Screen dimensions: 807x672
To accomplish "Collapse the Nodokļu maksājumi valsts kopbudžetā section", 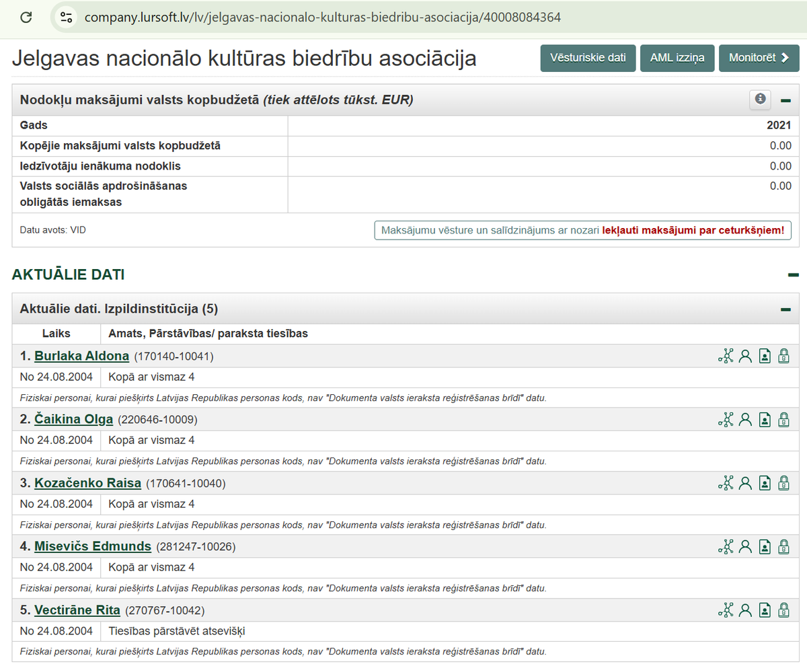I will tap(785, 101).
